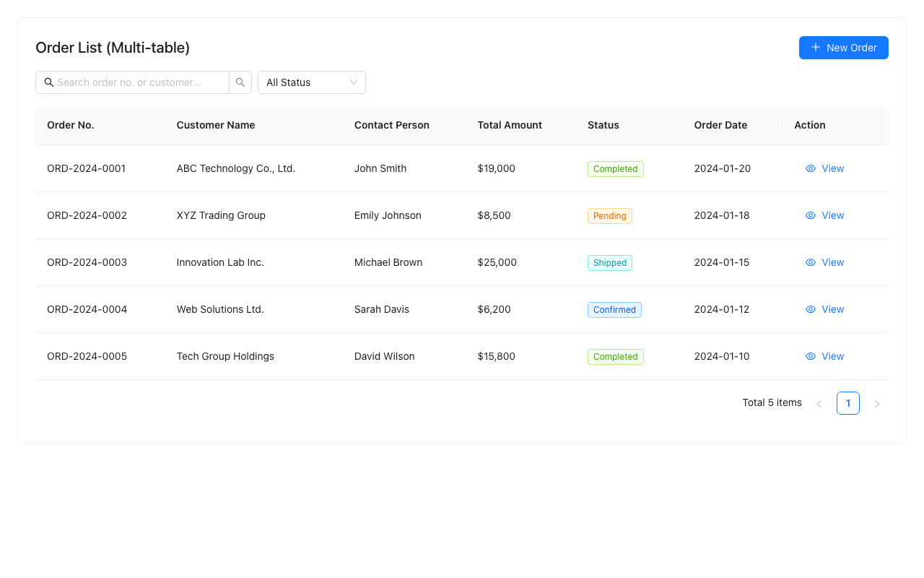Click the Order Date column header
The height and width of the screenshot is (578, 924).
coord(720,125)
